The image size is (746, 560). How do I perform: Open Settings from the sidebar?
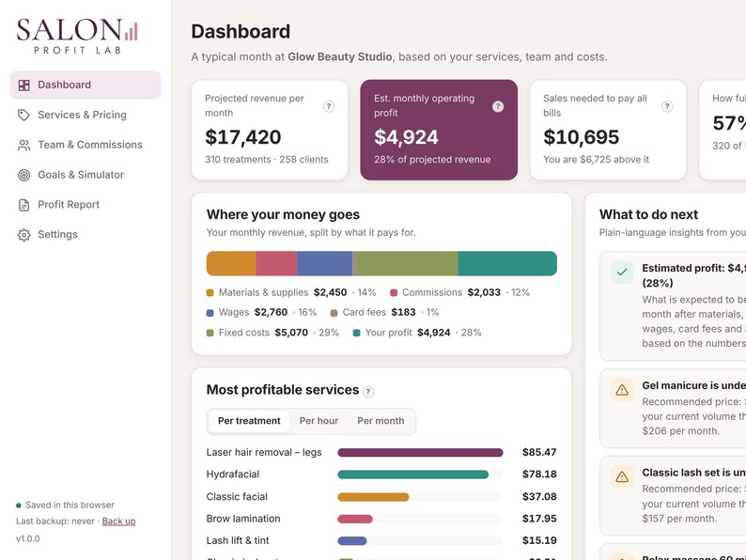tap(85, 235)
